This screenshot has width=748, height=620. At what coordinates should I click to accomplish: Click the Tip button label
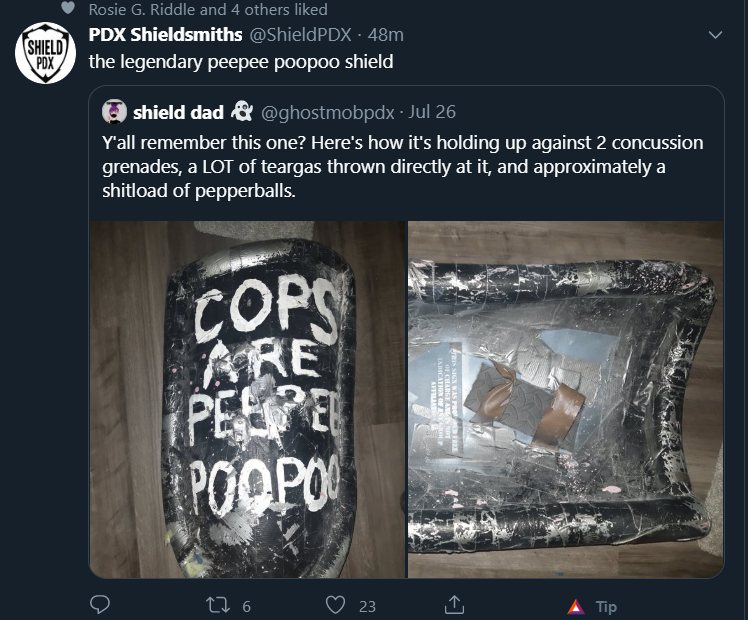pyautogui.click(x=606, y=607)
